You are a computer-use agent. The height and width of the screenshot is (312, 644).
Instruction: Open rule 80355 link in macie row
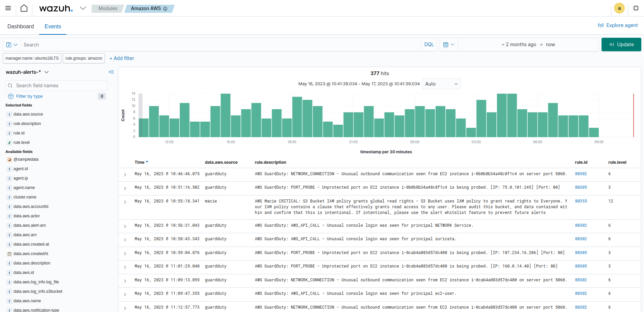coord(581,201)
